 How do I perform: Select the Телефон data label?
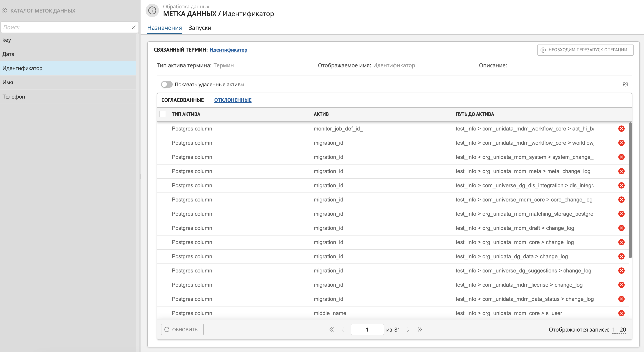68,97
